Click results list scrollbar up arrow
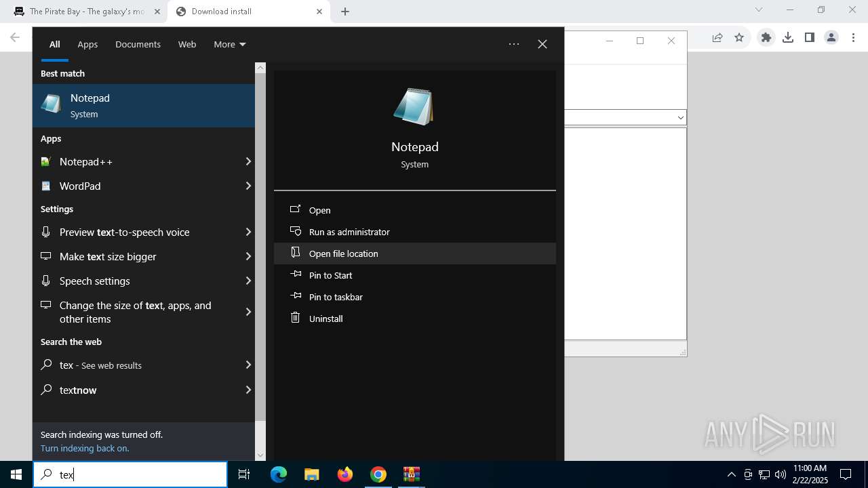The height and width of the screenshot is (488, 868). (x=260, y=68)
